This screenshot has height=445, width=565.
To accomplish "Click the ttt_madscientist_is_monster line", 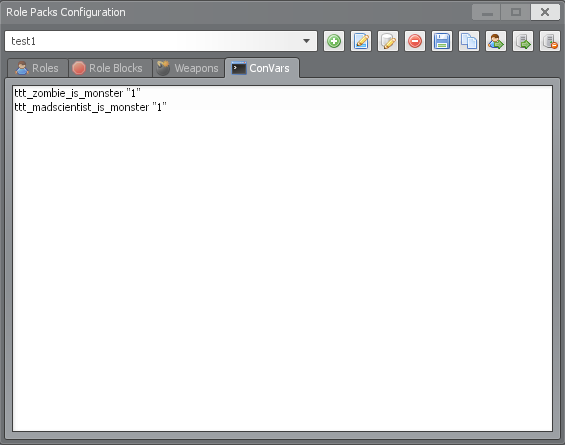I will coord(90,107).
